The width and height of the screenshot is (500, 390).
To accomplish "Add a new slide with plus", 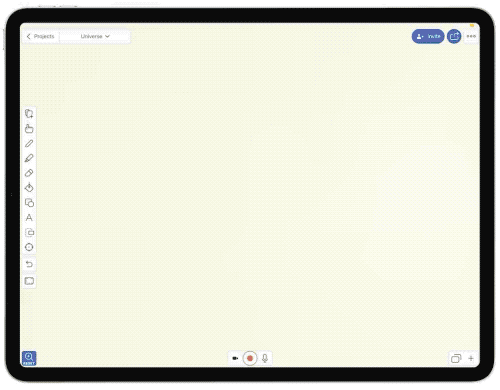I will point(471,358).
